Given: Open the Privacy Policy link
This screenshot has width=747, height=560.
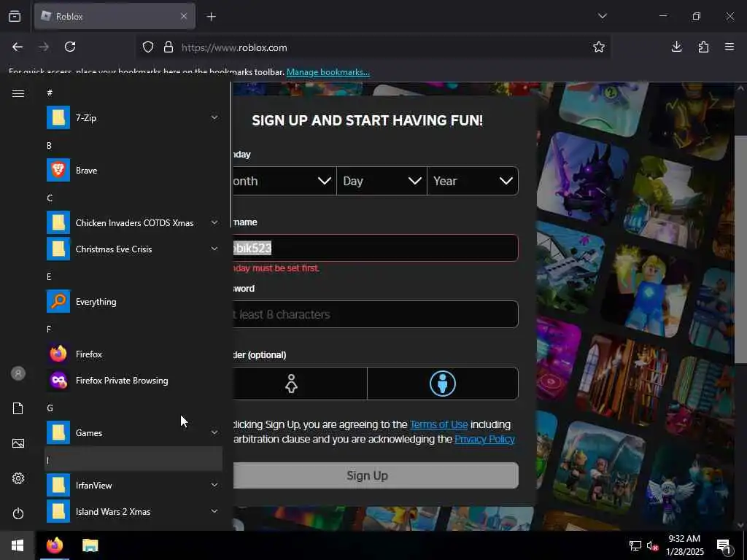Looking at the screenshot, I should [484, 439].
